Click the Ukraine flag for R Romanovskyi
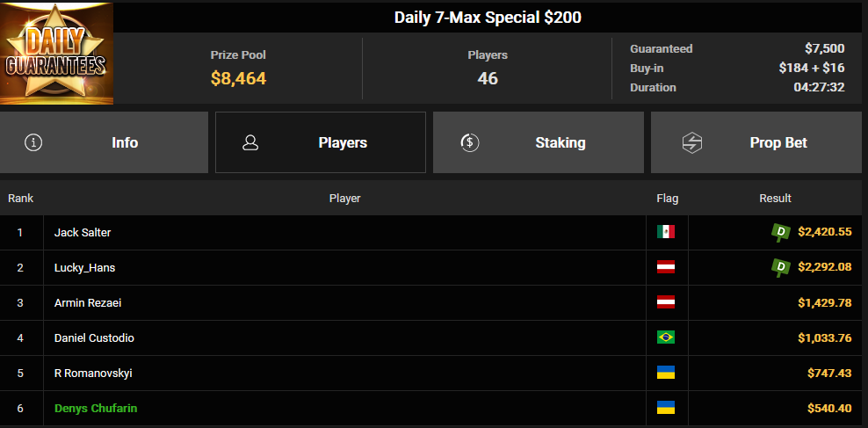868x428 pixels. click(x=665, y=373)
